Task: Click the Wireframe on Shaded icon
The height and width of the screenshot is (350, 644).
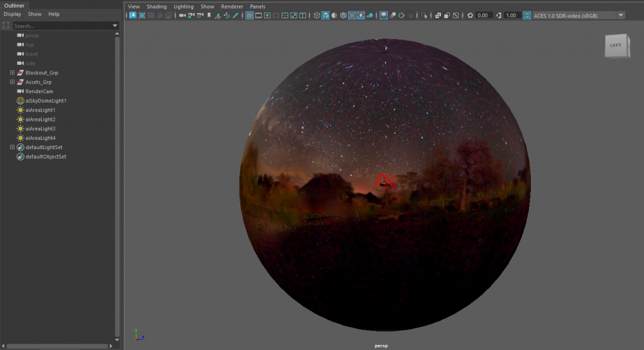Action: click(343, 15)
